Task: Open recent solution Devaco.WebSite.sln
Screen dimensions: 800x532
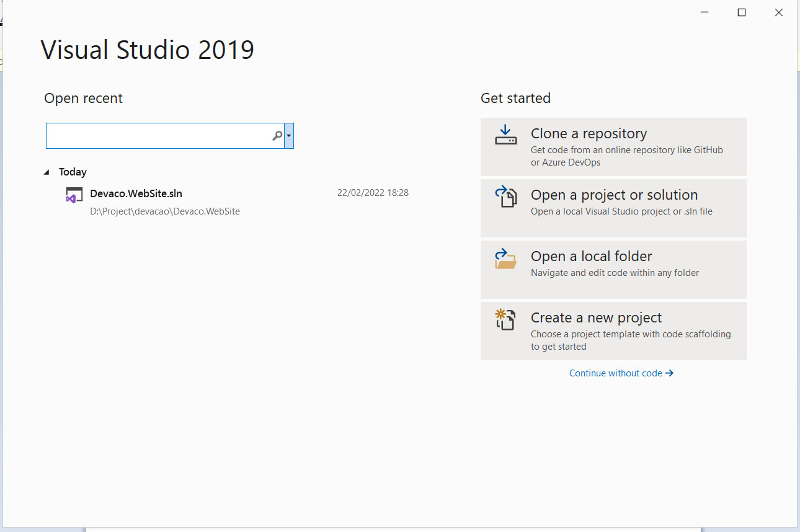Action: [136, 193]
